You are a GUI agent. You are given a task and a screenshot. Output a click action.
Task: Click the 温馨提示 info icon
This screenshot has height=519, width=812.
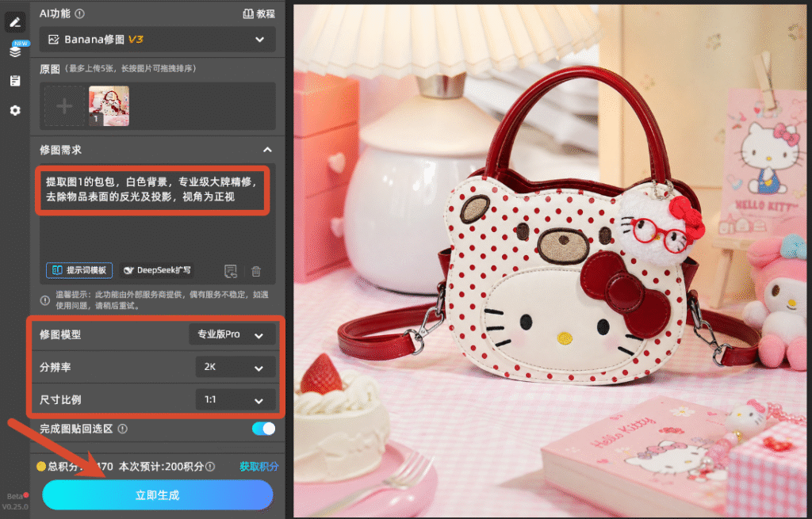[45, 300]
